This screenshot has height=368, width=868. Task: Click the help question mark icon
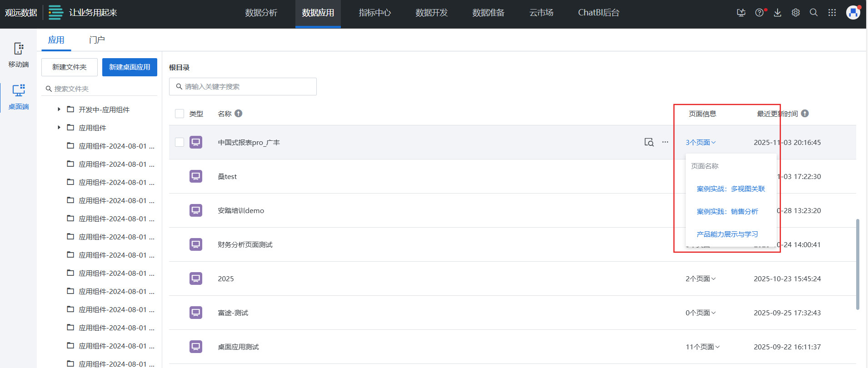759,13
